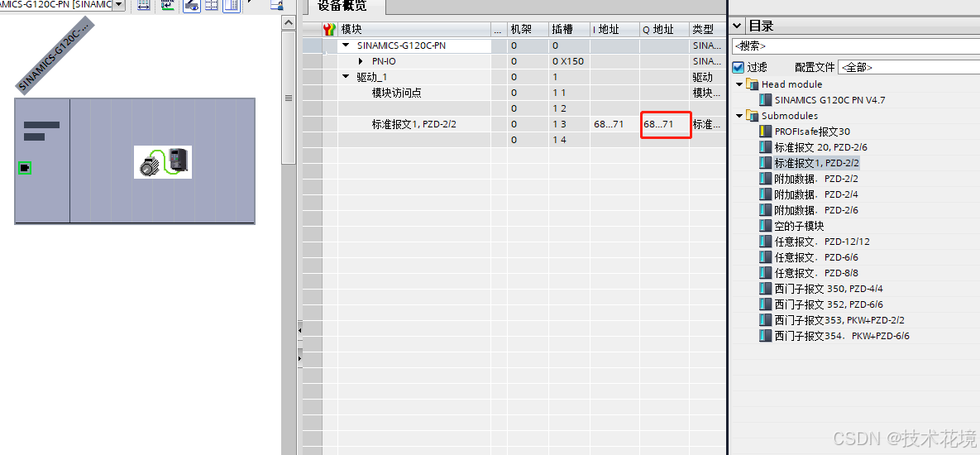Click the SINAMICS G120C PN V4.7 module icon
Screen dimensions: 980x455
766,100
